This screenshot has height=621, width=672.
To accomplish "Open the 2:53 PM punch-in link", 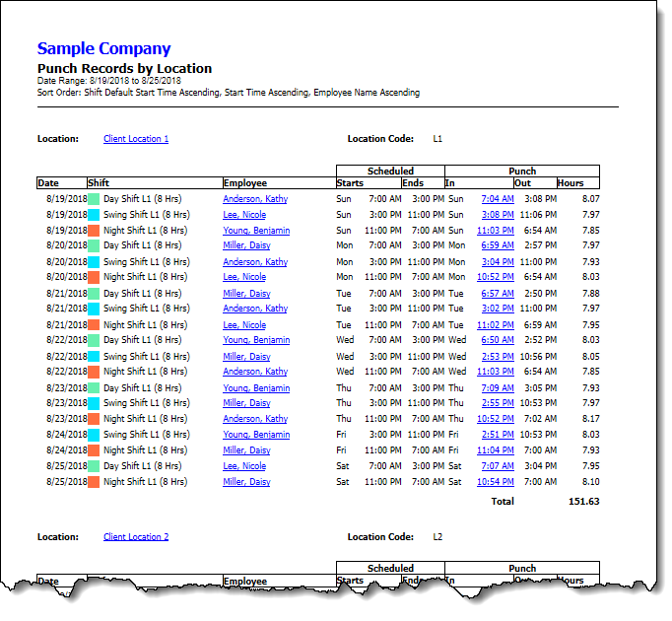I will [x=498, y=357].
